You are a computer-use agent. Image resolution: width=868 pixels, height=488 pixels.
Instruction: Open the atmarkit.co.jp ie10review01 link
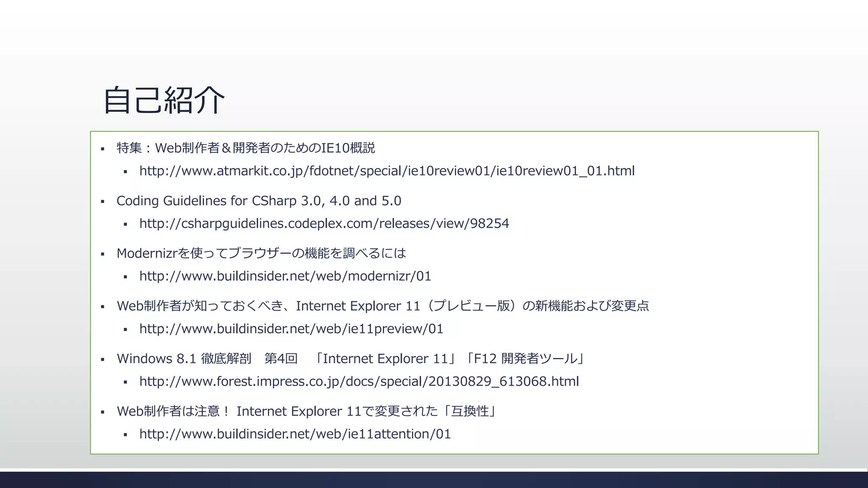387,171
